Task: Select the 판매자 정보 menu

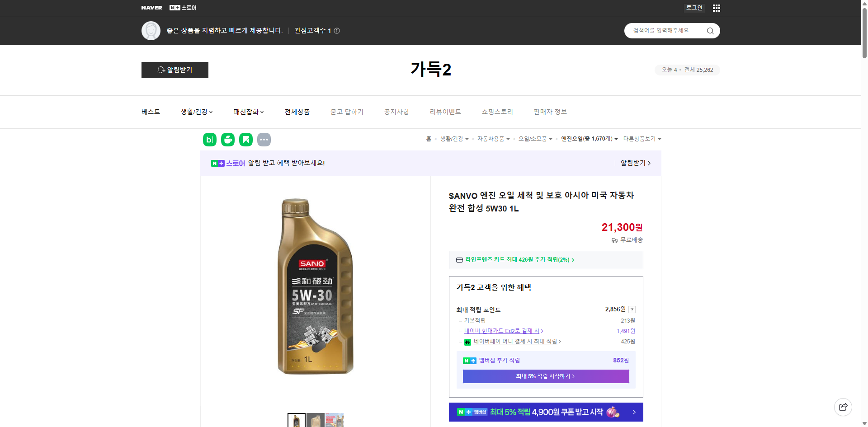Action: pos(550,112)
